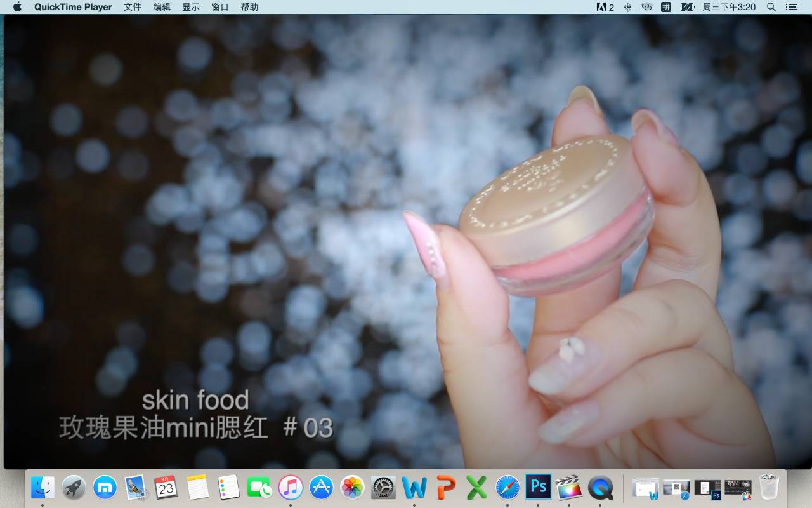Switch input method via 拼 icon

coord(666,7)
